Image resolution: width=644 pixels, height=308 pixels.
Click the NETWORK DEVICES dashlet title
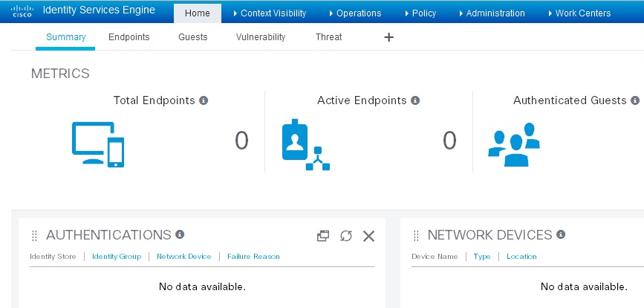(489, 235)
